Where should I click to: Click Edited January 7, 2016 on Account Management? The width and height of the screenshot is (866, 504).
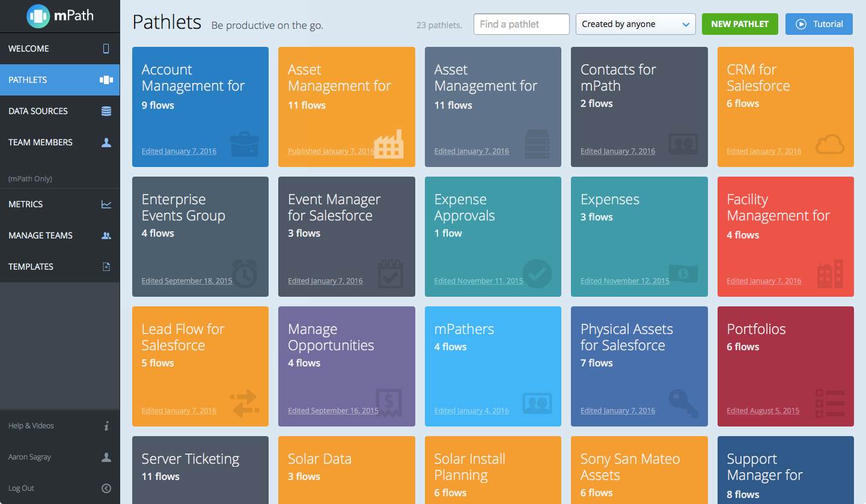coord(179,151)
